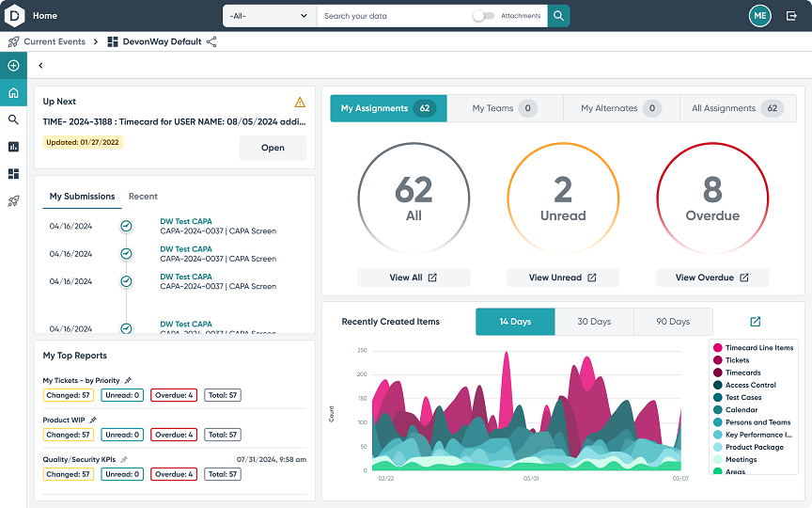Click the Updated: 01/27/2022 label
Image resolution: width=812 pixels, height=508 pixels.
point(83,142)
